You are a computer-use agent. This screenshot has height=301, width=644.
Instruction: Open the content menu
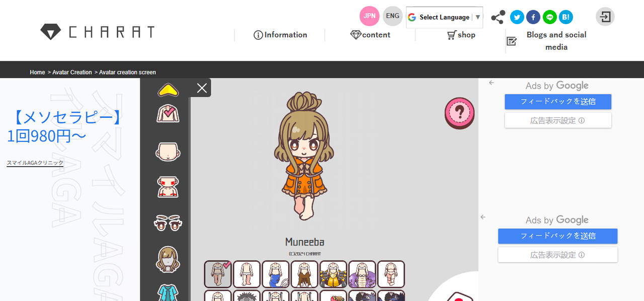click(x=370, y=35)
